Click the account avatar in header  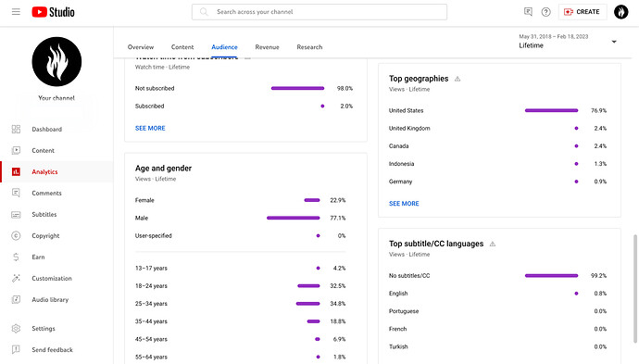point(620,12)
